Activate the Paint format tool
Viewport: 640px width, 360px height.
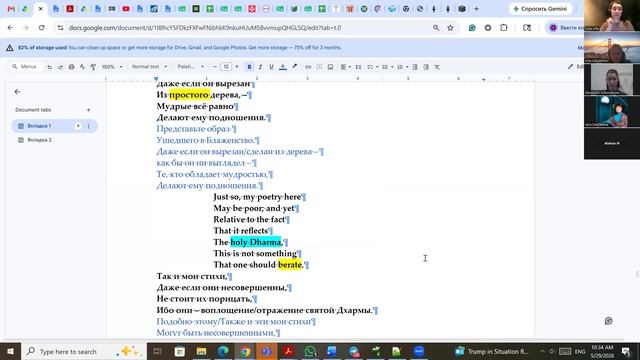tap(93, 67)
